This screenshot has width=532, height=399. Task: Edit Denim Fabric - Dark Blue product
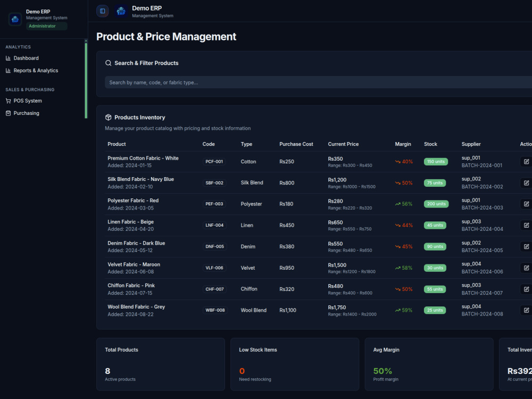pyautogui.click(x=526, y=247)
